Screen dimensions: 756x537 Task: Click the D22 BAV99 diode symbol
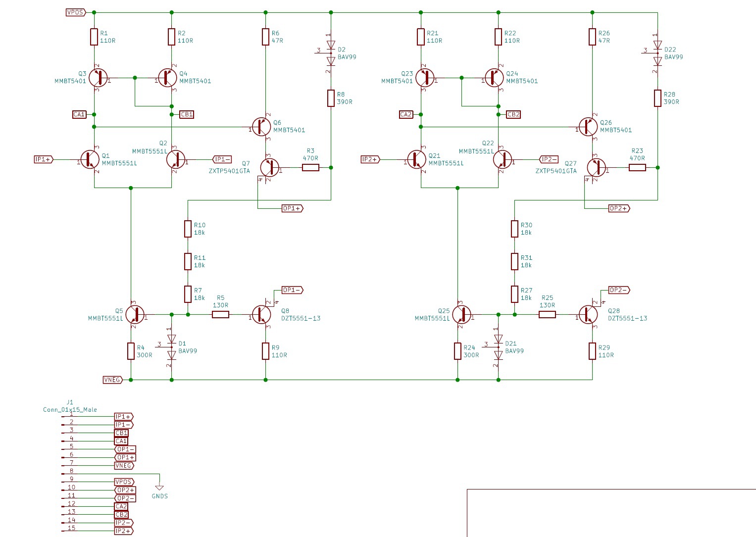pos(657,53)
